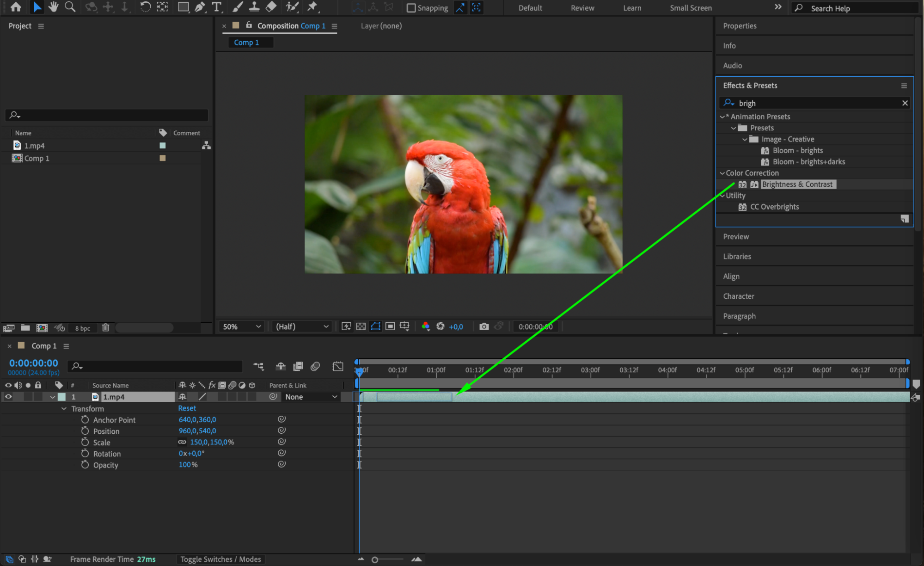
Task: Collapse the Color Correction category
Action: tap(722, 173)
